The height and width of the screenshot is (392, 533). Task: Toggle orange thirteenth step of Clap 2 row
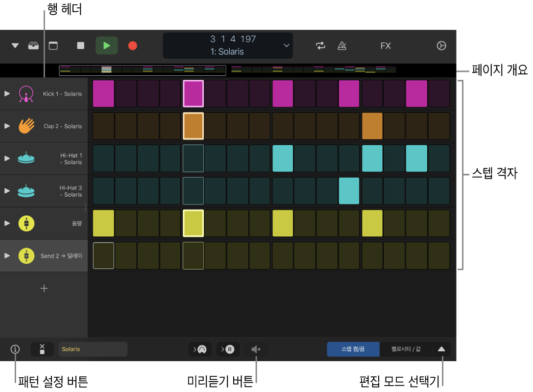[x=372, y=126]
